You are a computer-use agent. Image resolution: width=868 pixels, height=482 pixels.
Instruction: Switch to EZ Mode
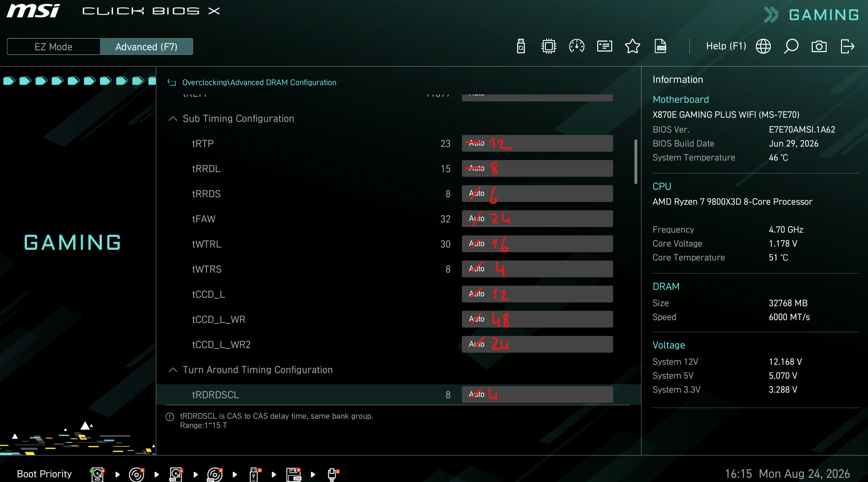[x=53, y=47]
